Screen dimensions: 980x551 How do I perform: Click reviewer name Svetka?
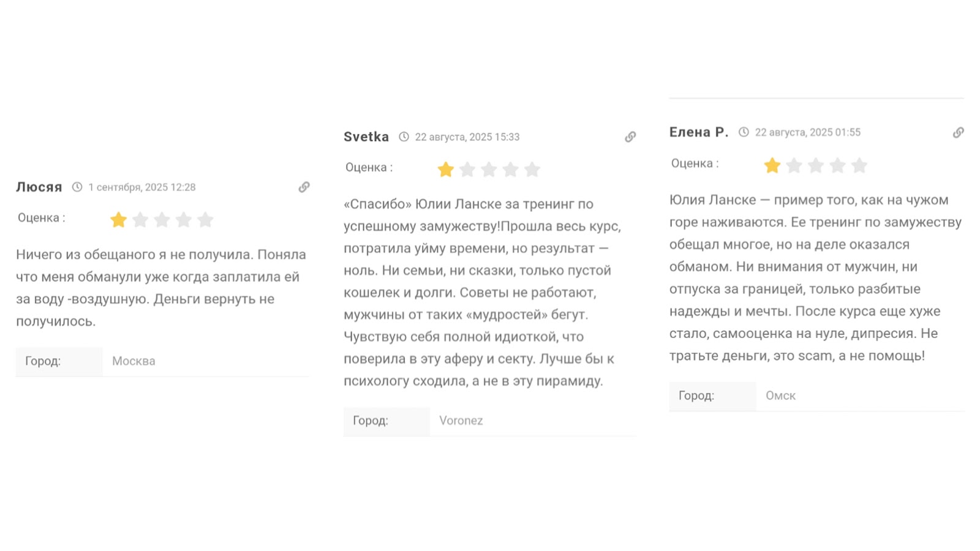366,137
